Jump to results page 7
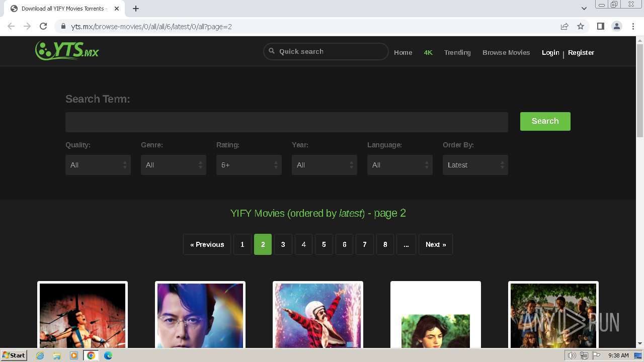The width and height of the screenshot is (644, 362). [365, 244]
